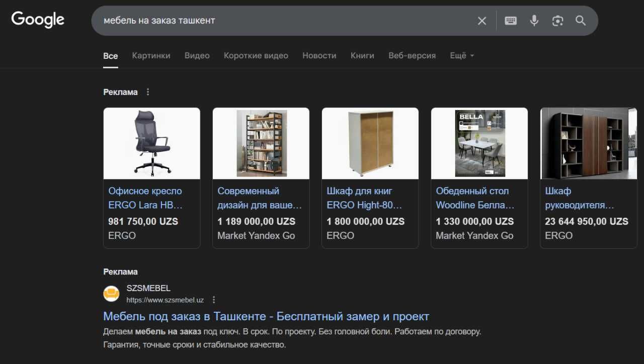Open Мебель под заказ в Ташкенте result

(x=266, y=316)
